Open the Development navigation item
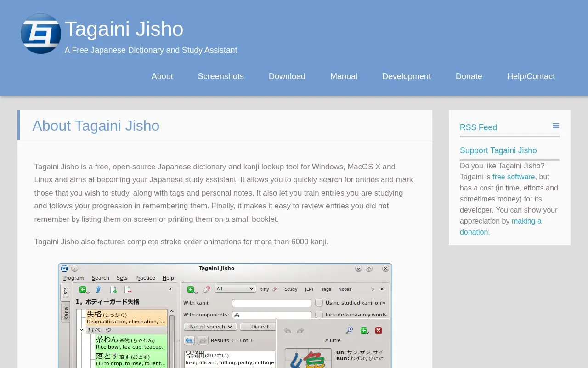The width and height of the screenshot is (588, 368). [x=407, y=76]
